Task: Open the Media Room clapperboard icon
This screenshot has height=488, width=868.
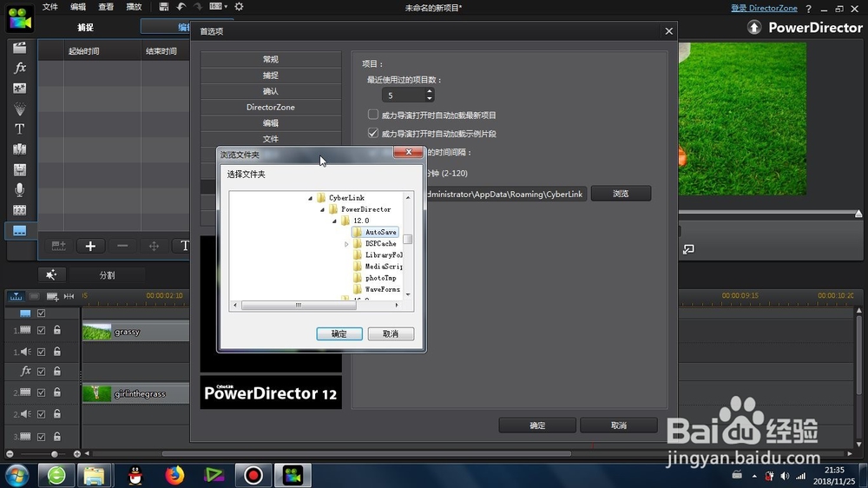Action: click(x=19, y=48)
